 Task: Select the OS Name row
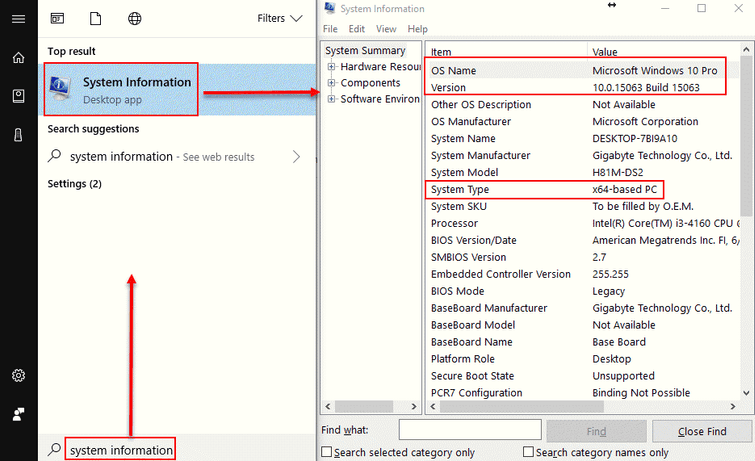583,70
